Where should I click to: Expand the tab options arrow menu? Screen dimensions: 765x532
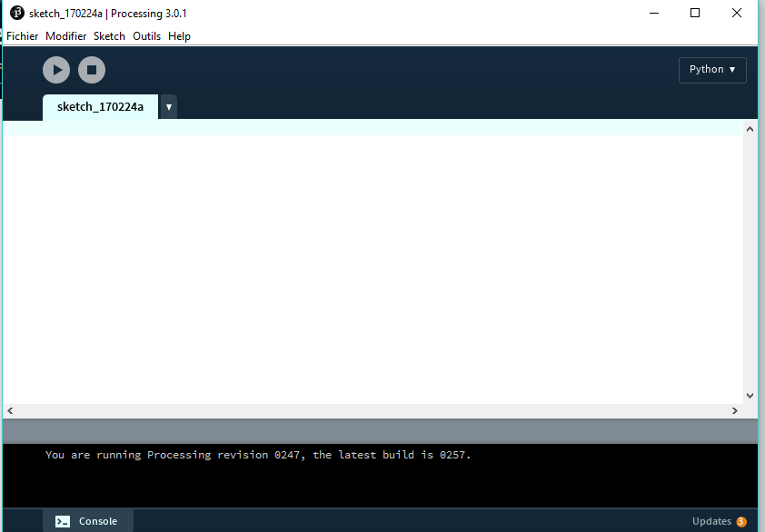coord(168,107)
